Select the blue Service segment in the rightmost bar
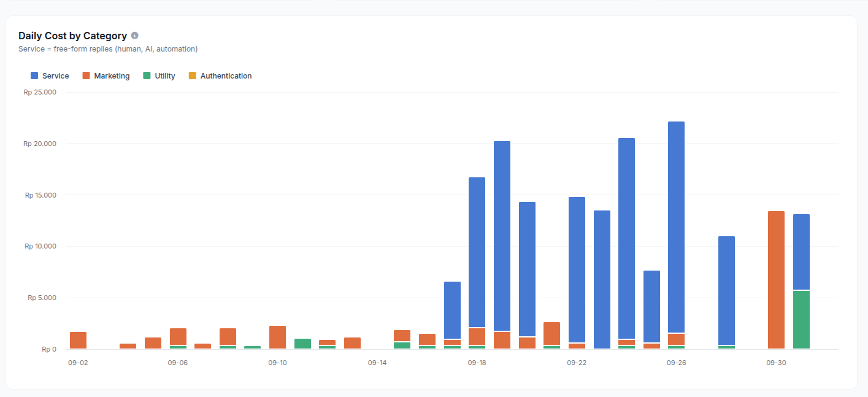This screenshot has height=397, width=868. pyautogui.click(x=801, y=252)
